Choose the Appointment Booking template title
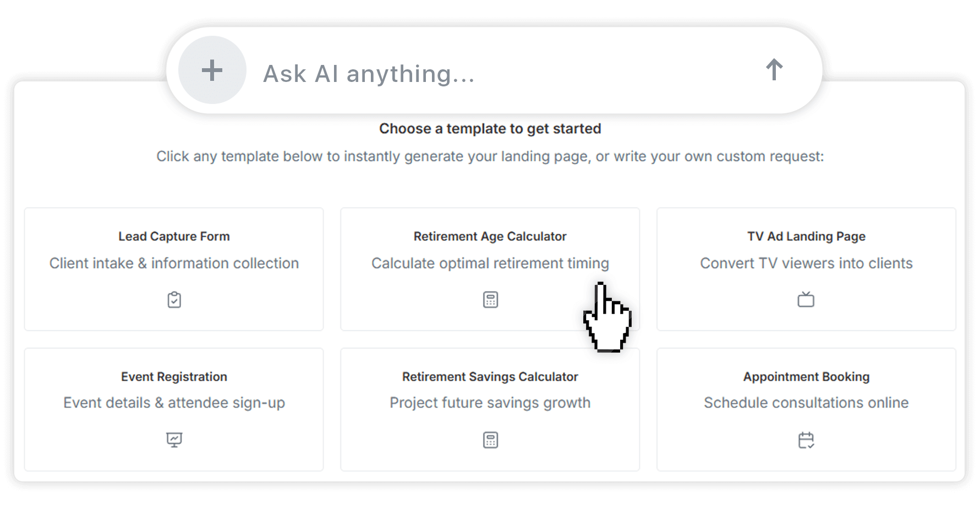Image resolution: width=980 pixels, height=527 pixels. [x=806, y=377]
